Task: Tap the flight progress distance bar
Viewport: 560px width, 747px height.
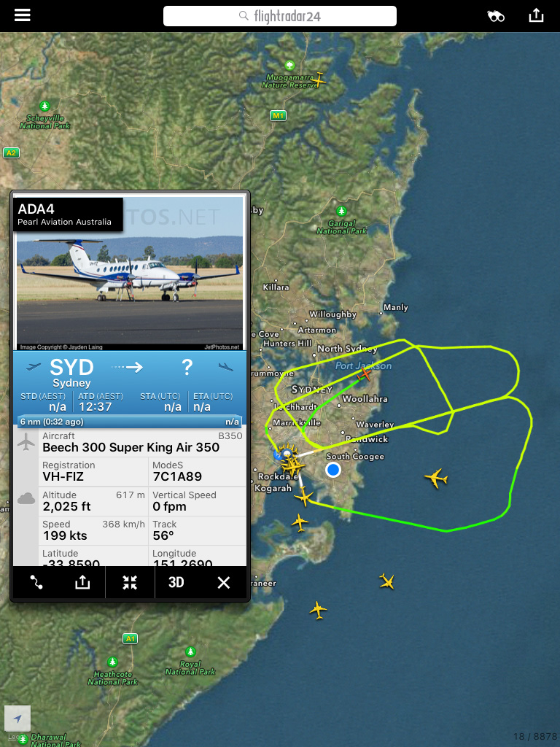Action: (x=130, y=422)
